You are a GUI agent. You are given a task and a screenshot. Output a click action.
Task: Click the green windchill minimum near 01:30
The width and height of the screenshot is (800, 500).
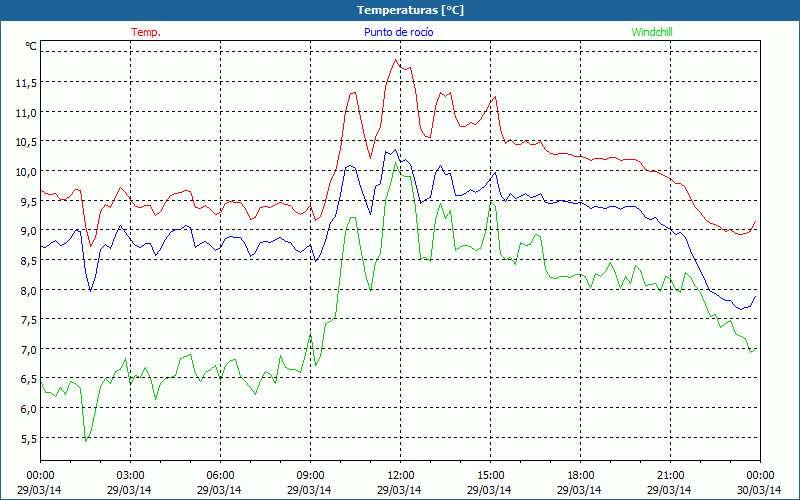pyautogui.click(x=86, y=441)
